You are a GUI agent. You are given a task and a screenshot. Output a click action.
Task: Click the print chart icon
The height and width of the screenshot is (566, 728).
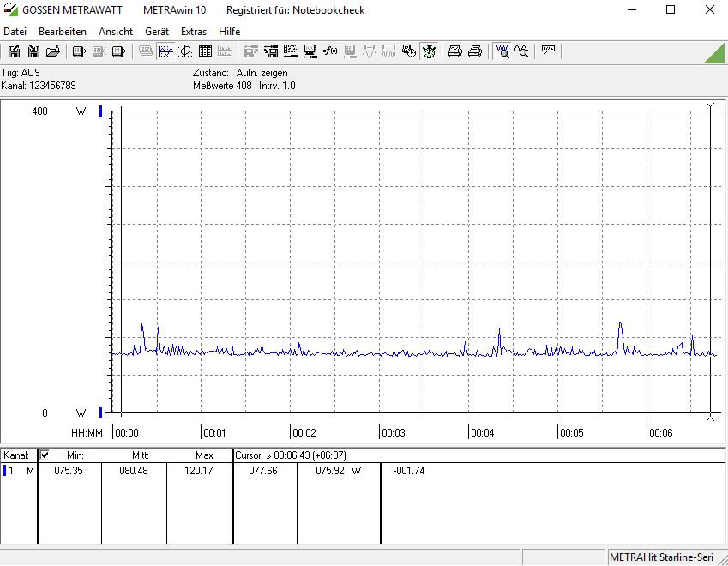[455, 51]
